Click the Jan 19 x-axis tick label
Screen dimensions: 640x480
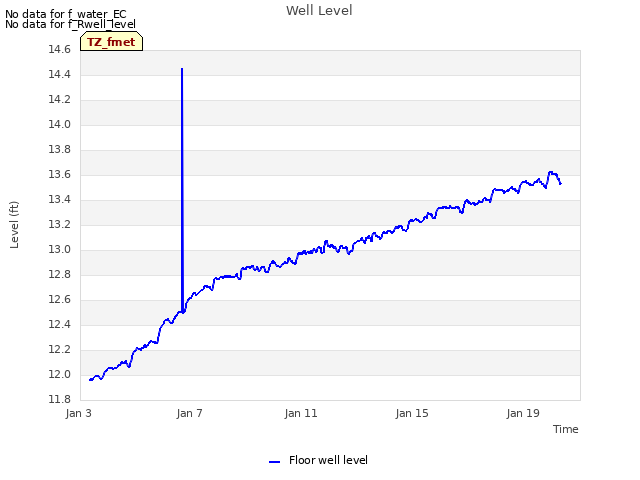(523, 413)
